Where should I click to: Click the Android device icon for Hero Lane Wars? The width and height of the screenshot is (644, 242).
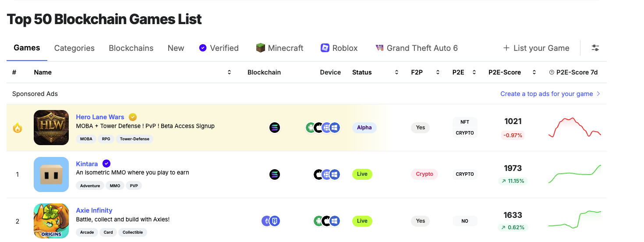pyautogui.click(x=311, y=128)
